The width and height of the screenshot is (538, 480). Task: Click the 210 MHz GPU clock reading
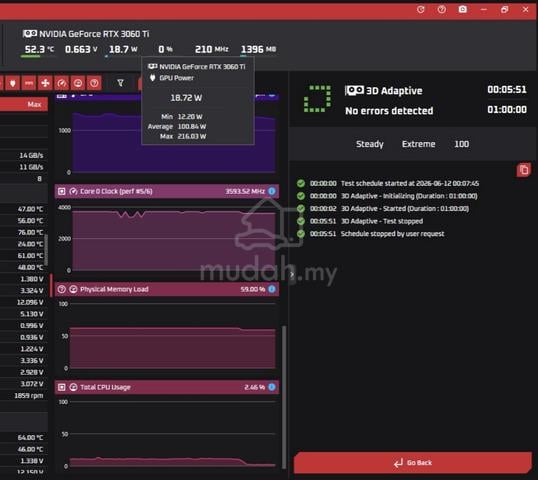pos(211,49)
